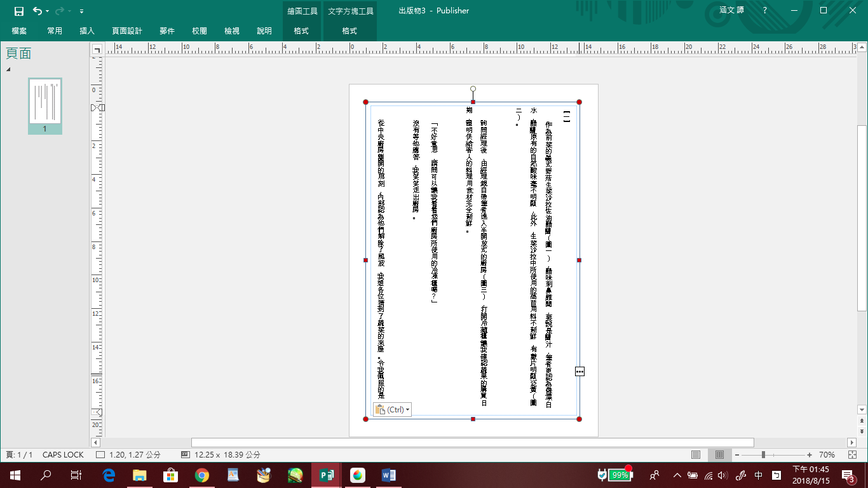Switch to the 插入 (Insert) ribbon tab
This screenshot has width=868, height=488.
pos(87,31)
